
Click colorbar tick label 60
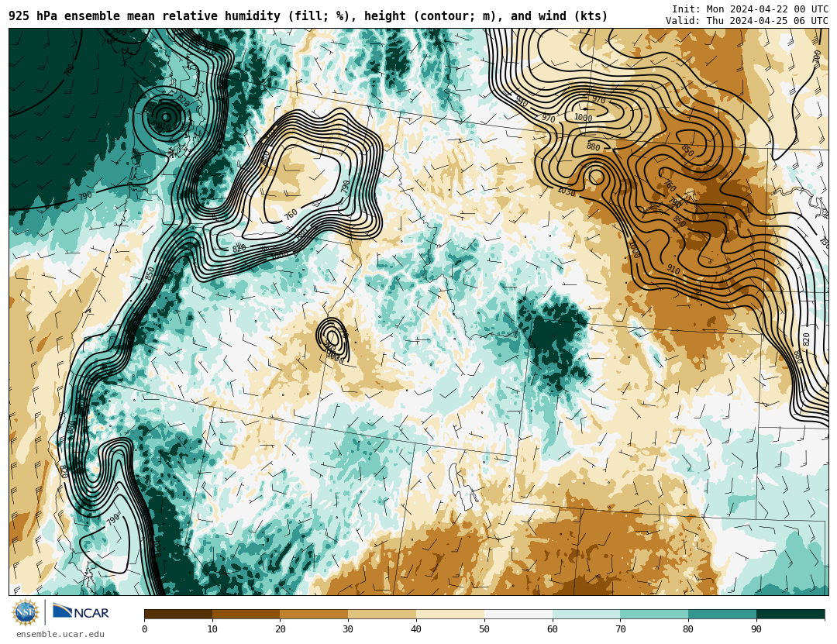point(553,629)
